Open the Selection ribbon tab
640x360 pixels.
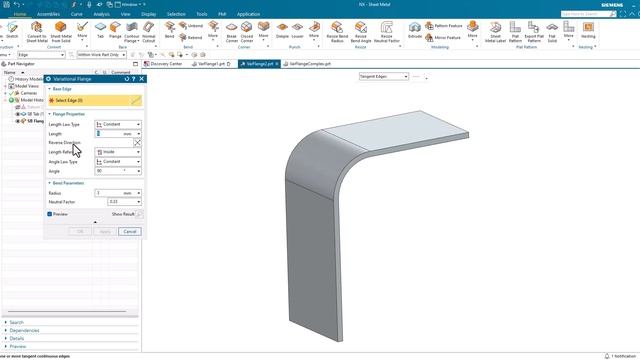coord(176,14)
